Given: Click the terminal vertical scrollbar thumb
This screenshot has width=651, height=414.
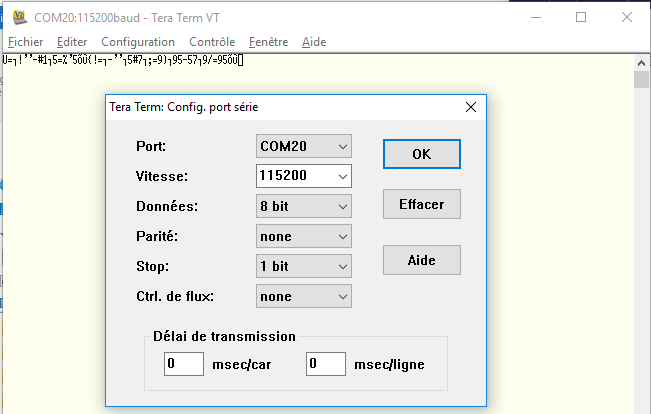Looking at the screenshot, I should point(641,79).
